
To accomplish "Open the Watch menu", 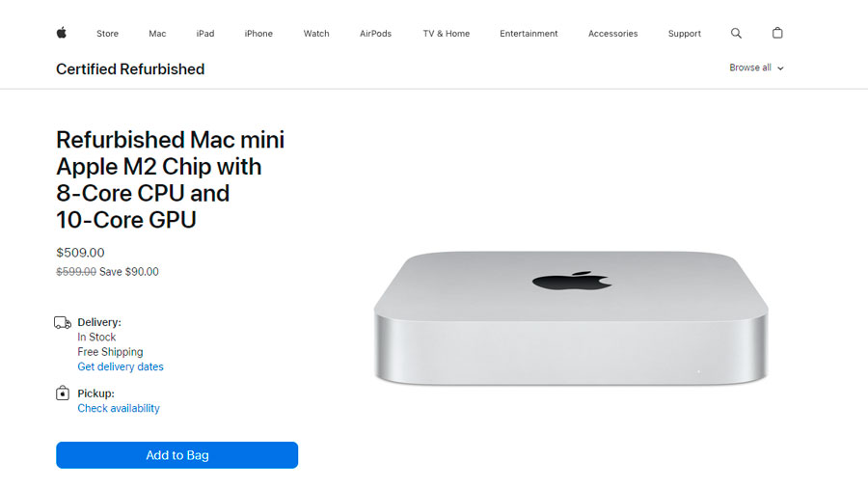I will click(316, 33).
